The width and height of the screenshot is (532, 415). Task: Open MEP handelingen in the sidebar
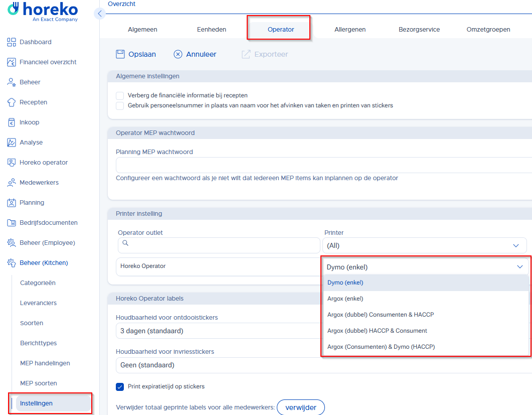tap(45, 363)
